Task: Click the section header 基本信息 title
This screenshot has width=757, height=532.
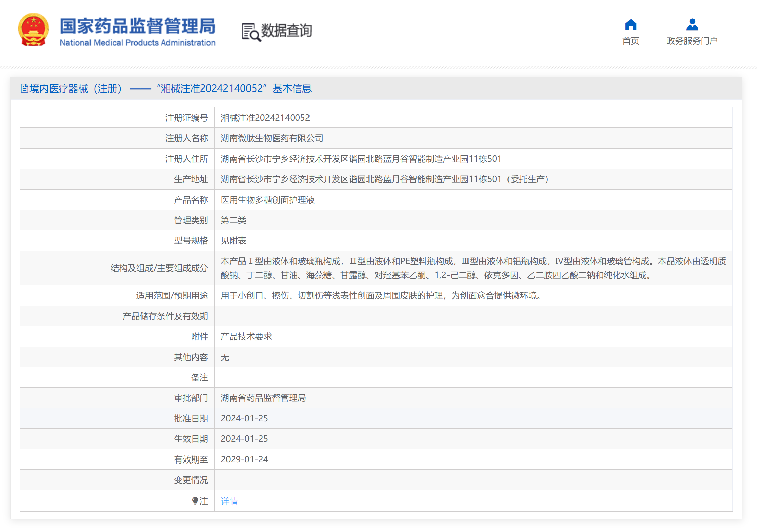Action: click(292, 88)
